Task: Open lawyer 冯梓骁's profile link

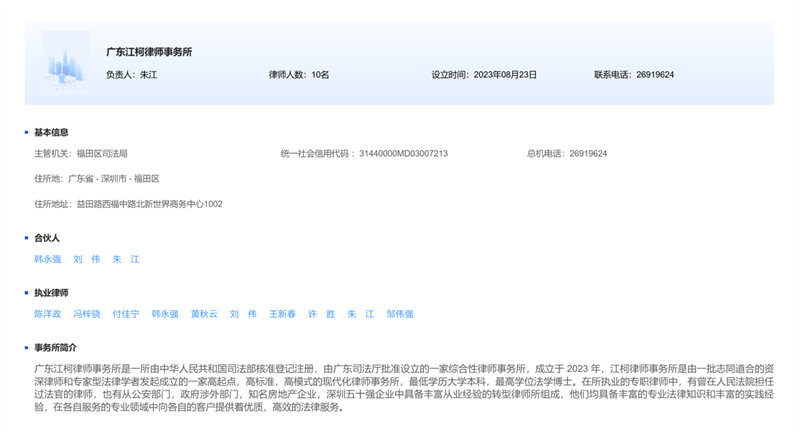Action: coord(87,314)
